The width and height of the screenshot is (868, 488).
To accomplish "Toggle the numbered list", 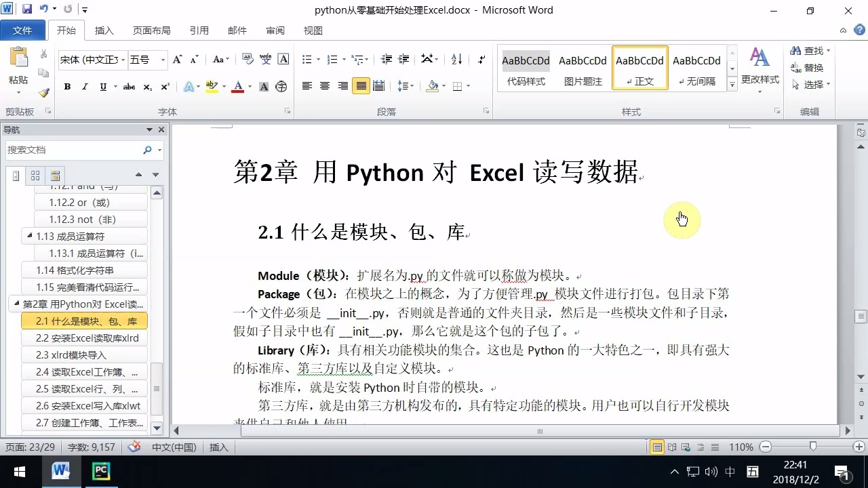I will click(332, 59).
